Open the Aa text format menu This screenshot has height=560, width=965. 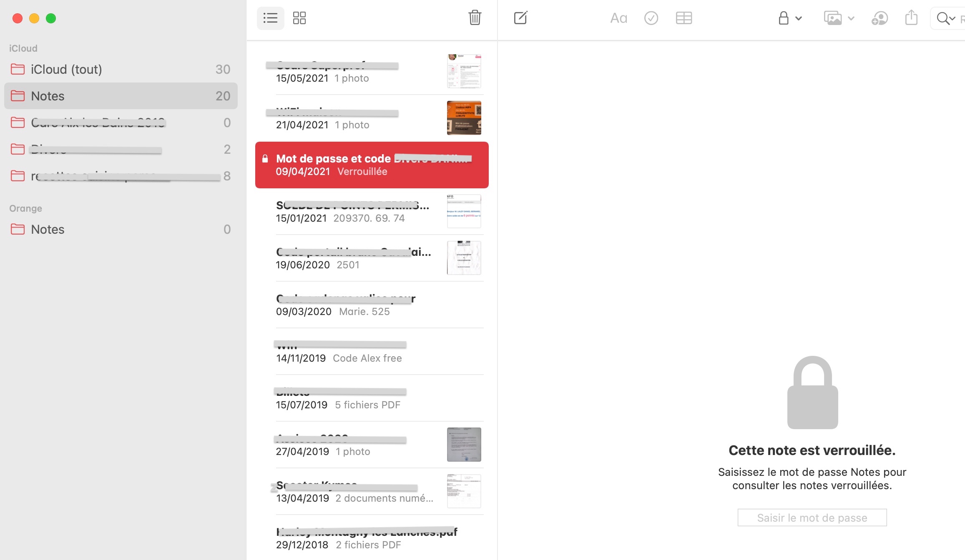coord(618,18)
